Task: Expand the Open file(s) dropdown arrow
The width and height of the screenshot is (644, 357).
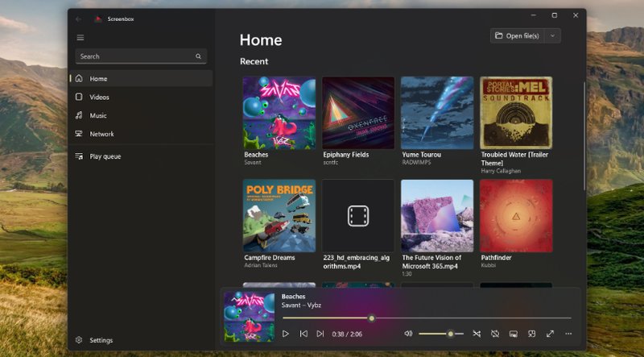Action: click(552, 35)
